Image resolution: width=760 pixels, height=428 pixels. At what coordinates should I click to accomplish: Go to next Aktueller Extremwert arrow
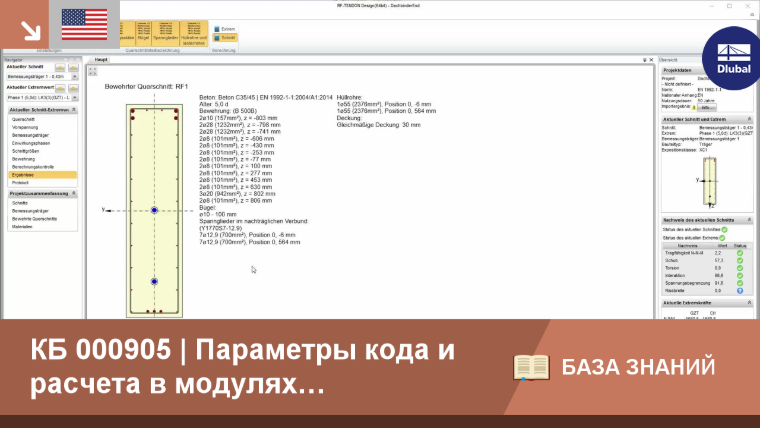coord(73,88)
